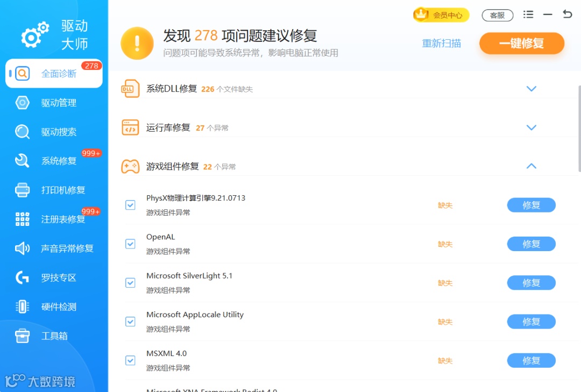This screenshot has height=392, width=581.
Task: Click the '226 个文件缺失' text
Action: 227,89
